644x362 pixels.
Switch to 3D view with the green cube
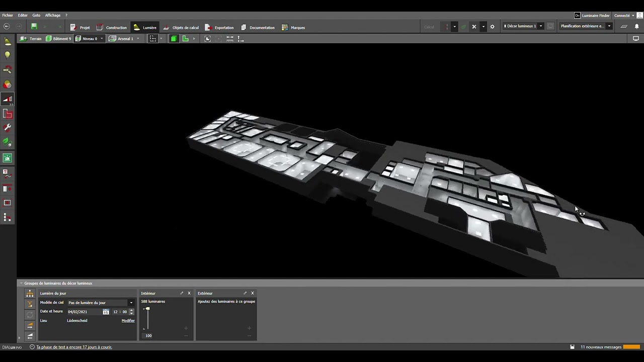(174, 39)
